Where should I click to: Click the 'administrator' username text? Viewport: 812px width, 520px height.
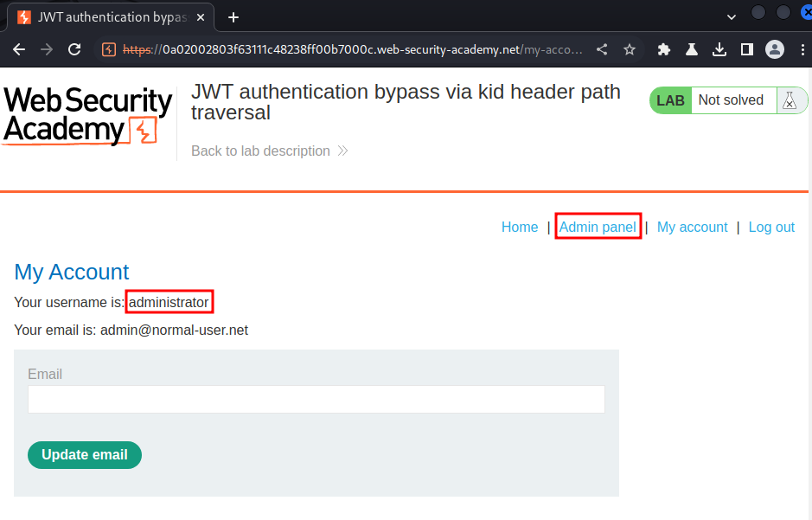click(x=169, y=303)
